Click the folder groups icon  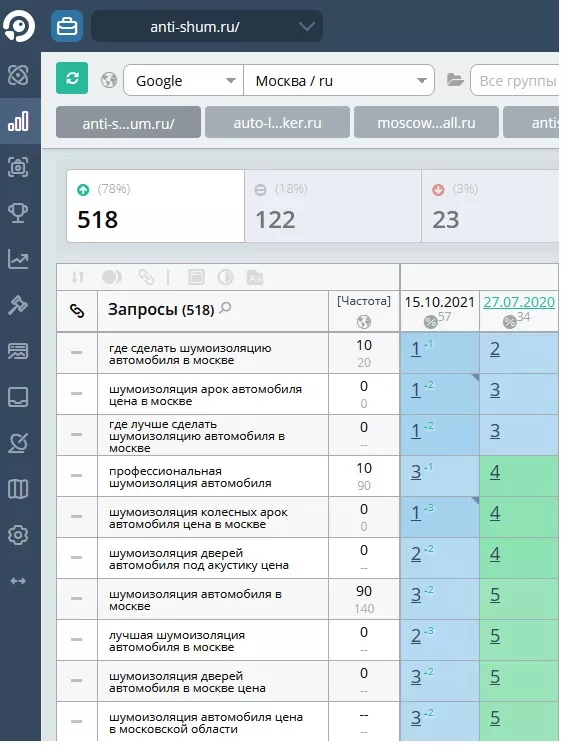(x=455, y=80)
